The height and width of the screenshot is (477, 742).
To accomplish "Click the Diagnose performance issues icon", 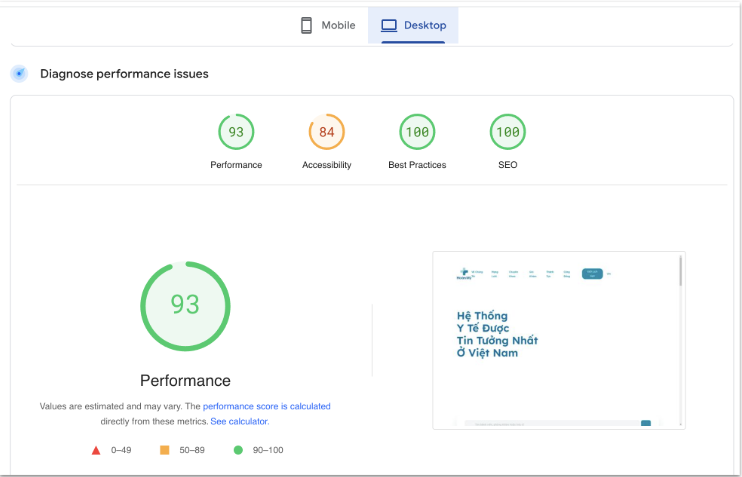I will (19, 73).
